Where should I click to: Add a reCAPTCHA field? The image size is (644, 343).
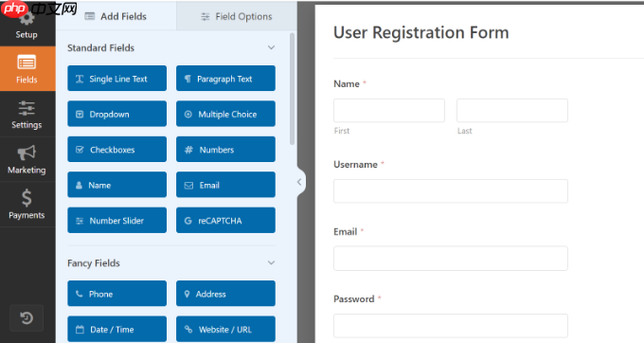pos(225,220)
